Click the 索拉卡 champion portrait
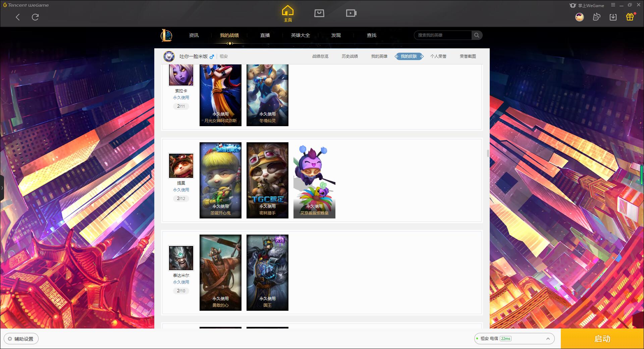 181,75
